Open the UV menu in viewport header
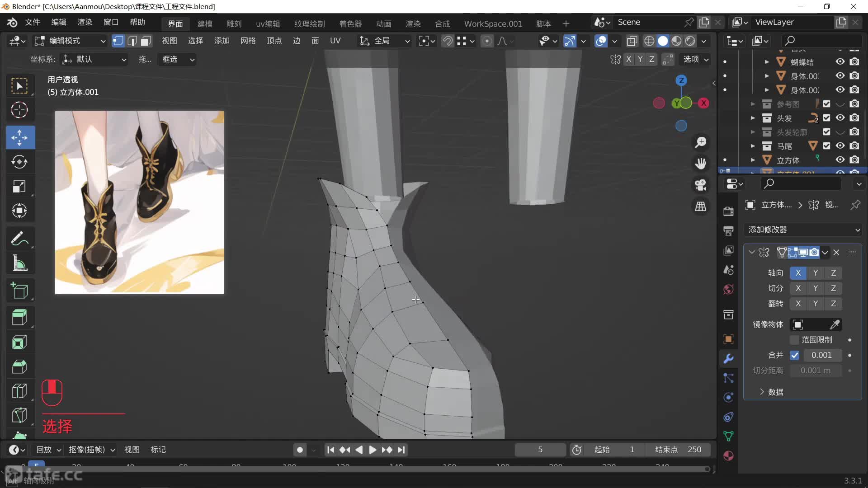 [335, 41]
